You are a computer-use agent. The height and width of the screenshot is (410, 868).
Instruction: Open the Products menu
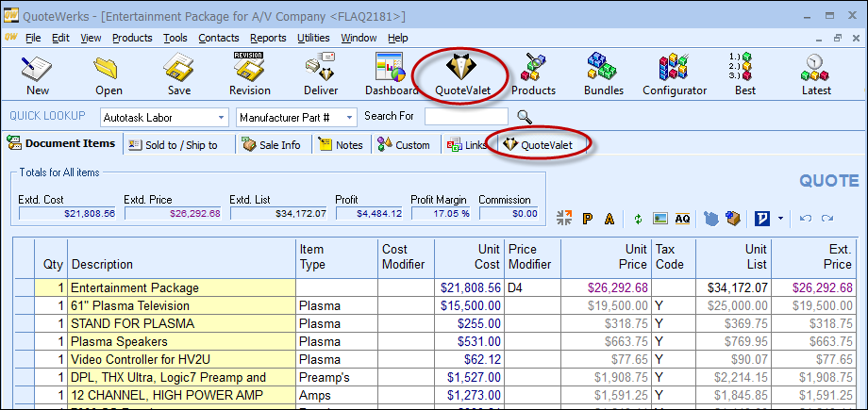point(132,39)
